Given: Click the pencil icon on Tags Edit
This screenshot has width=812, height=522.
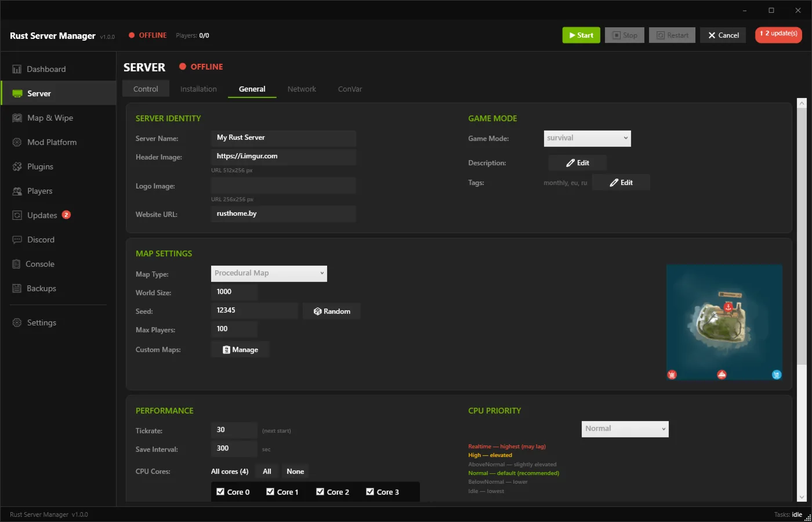Looking at the screenshot, I should [614, 183].
